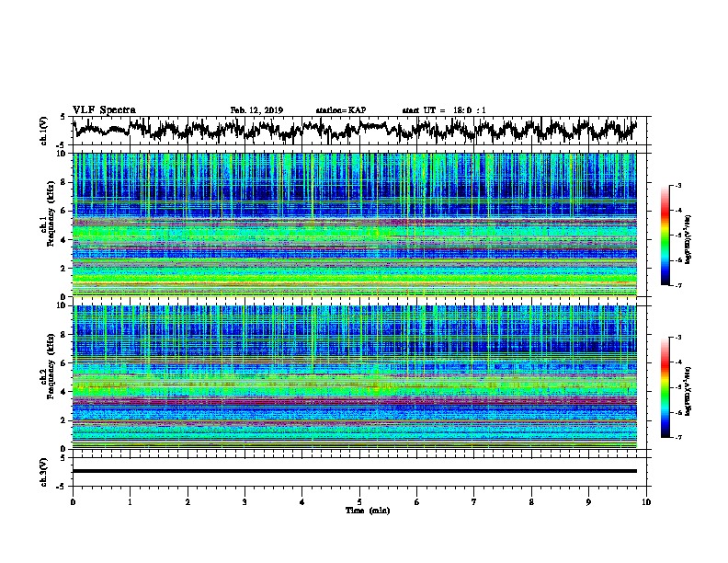This screenshot has width=728, height=563.
Task: Click time axis tick label "3"
Action: (245, 502)
